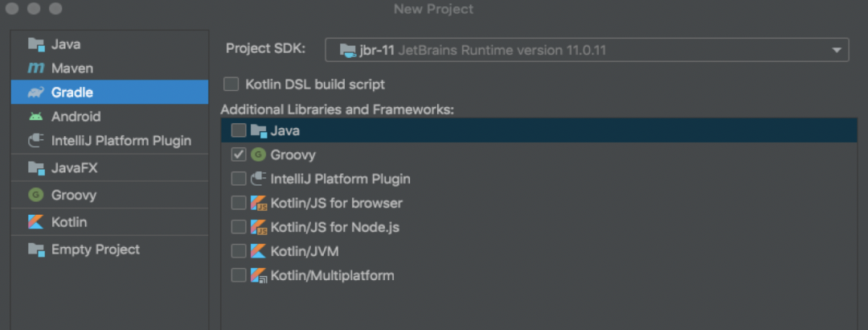
Task: Click the Kotlin/JS for browser icon
Action: [x=259, y=203]
